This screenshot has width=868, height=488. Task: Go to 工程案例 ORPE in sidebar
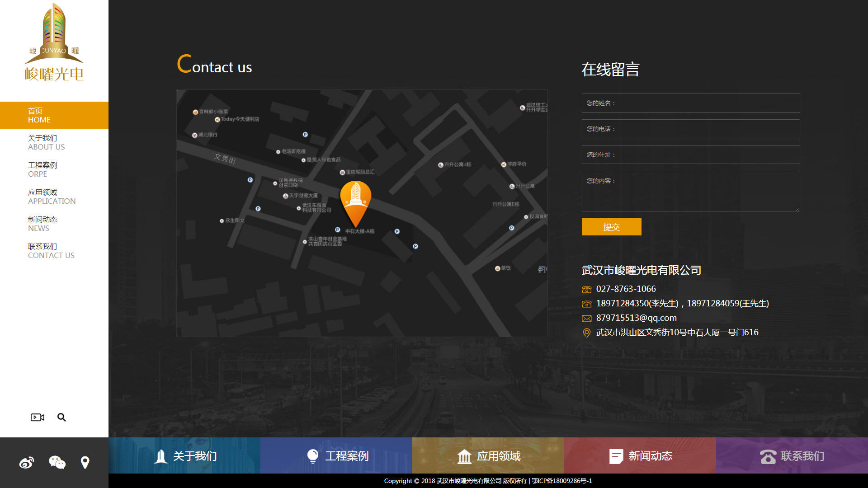tap(42, 169)
